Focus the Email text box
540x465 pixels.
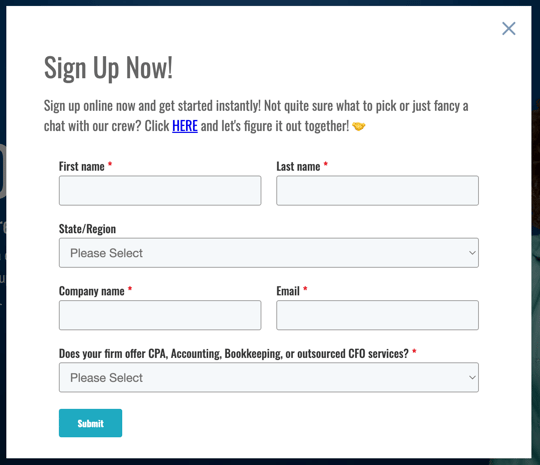click(x=377, y=315)
